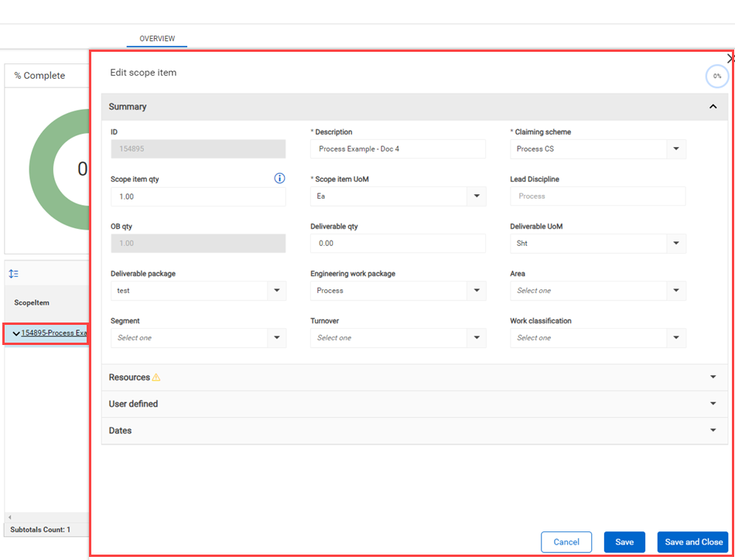Open the Deliverable package dropdown
The width and height of the screenshot is (735, 560).
pos(277,291)
